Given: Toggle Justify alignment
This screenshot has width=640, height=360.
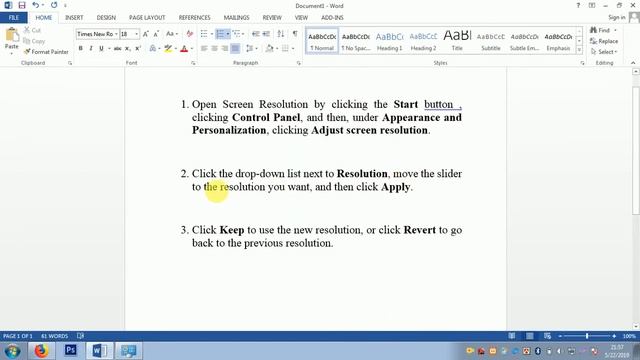Looking at the screenshot, I should point(235,49).
